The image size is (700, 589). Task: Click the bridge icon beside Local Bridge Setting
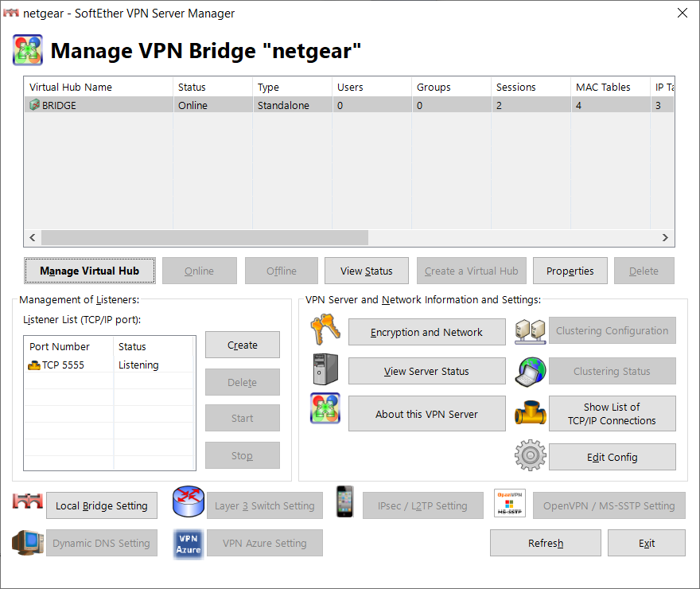(x=28, y=502)
